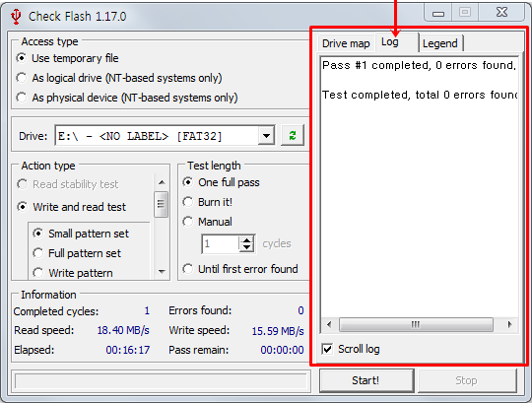Click the log horizontal scrollbar thumb
Image resolution: width=532 pixels, height=403 pixels.
(x=416, y=324)
